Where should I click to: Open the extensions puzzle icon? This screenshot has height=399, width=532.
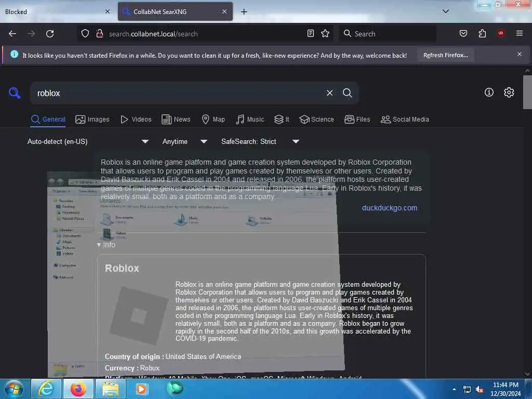[482, 33]
